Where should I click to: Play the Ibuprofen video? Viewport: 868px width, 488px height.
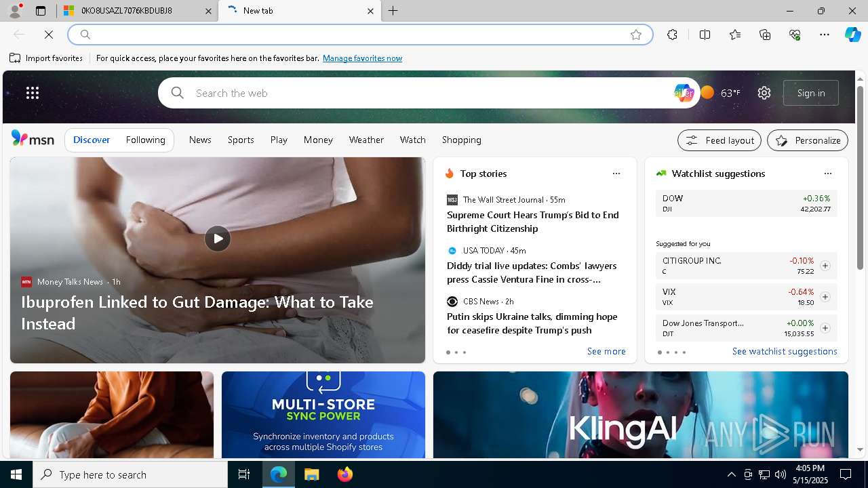coord(218,239)
